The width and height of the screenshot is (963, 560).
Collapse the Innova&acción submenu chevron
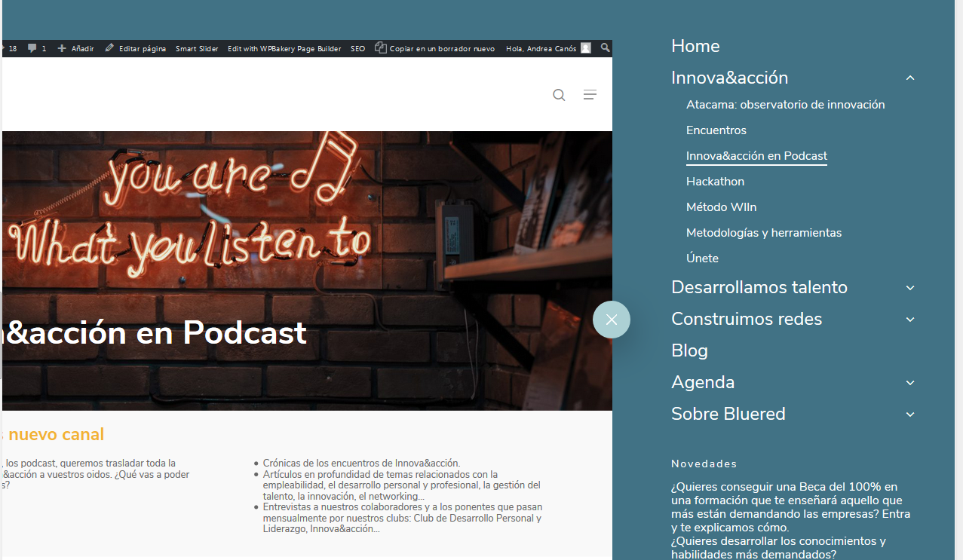coord(910,78)
